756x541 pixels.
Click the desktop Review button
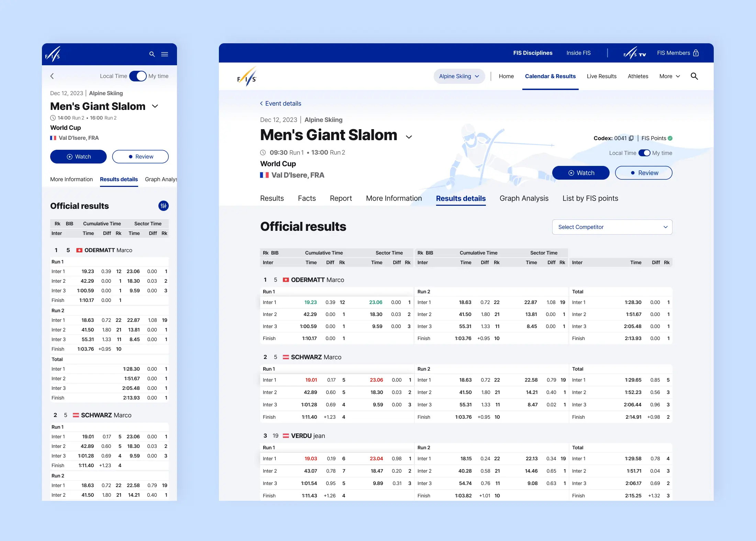[x=644, y=173]
